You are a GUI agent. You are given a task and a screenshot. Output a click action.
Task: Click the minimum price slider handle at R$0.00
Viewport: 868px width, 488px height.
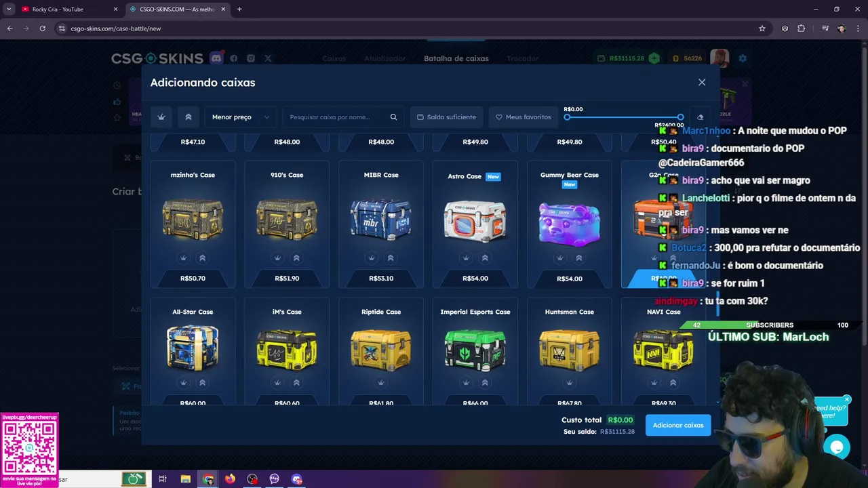567,117
